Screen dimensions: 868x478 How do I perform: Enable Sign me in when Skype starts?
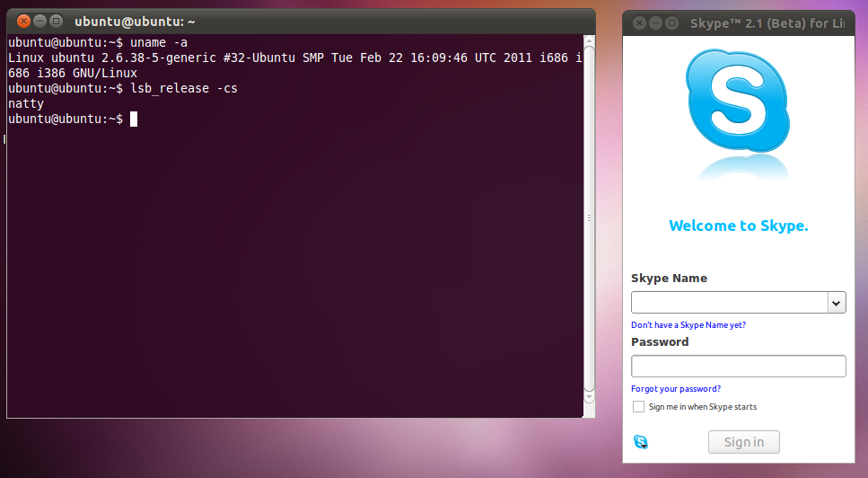click(638, 406)
